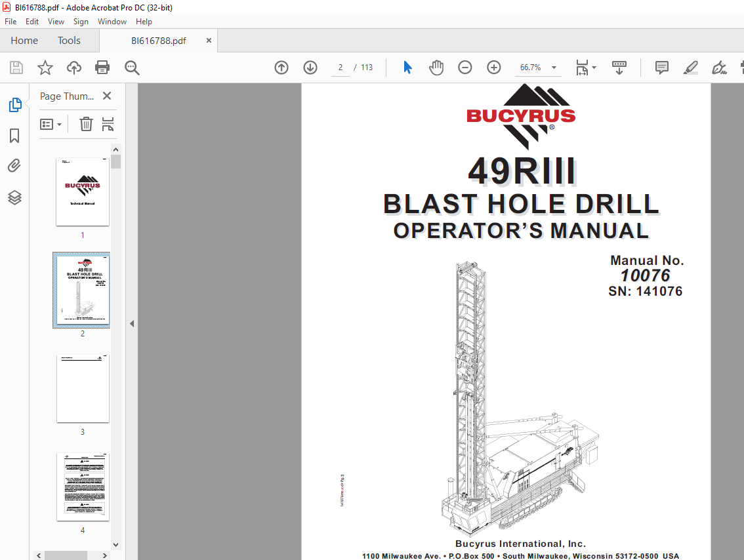Open the View menu
744x560 pixels.
click(56, 22)
